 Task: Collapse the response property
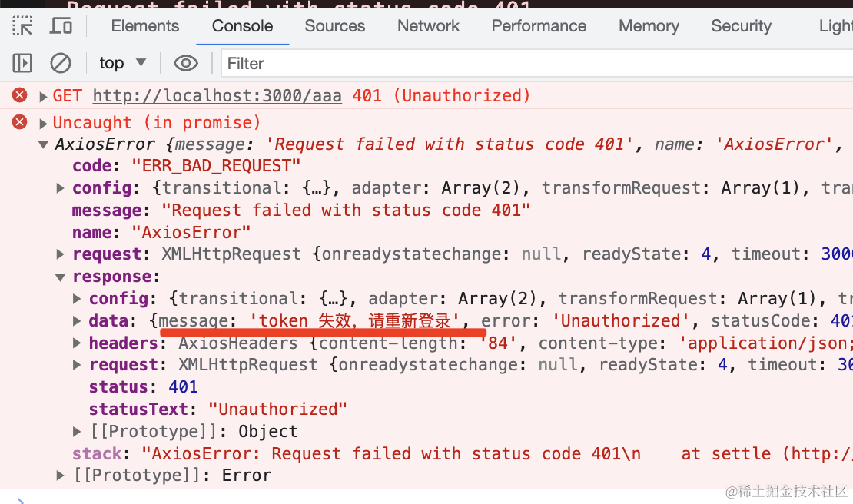click(x=60, y=277)
